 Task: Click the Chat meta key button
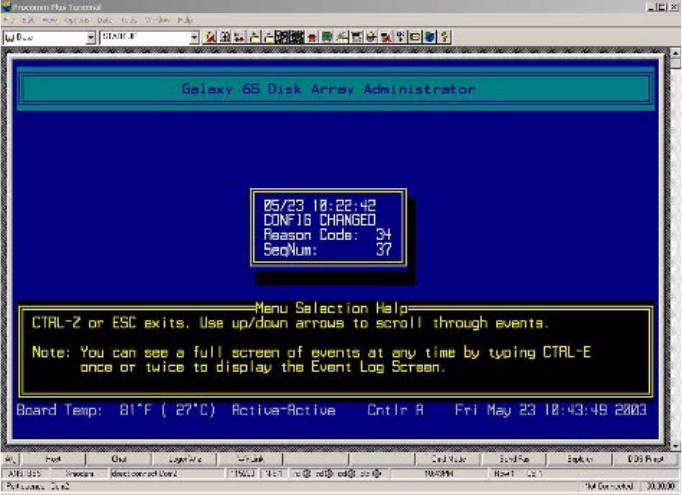tap(119, 459)
